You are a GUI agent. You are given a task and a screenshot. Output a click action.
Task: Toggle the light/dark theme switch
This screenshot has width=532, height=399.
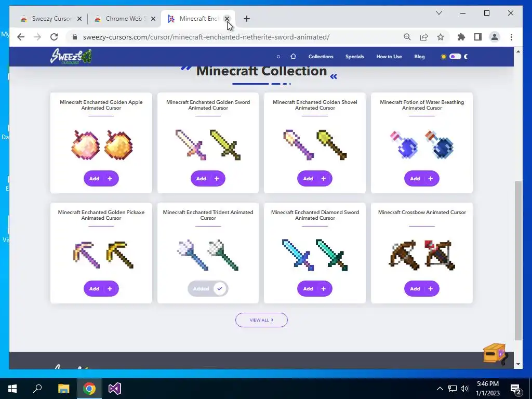[455, 57]
